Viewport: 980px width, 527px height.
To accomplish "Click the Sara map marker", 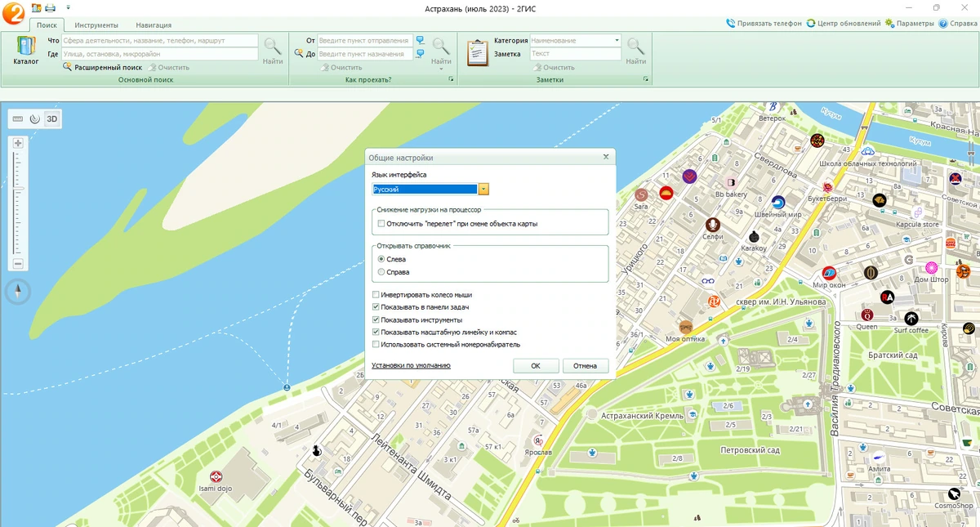I will (641, 194).
